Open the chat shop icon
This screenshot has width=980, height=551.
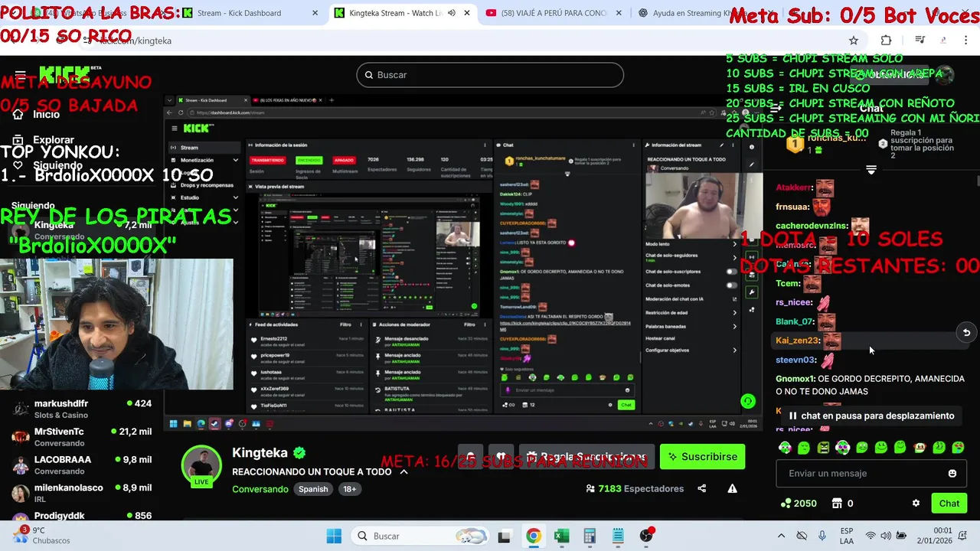[837, 503]
